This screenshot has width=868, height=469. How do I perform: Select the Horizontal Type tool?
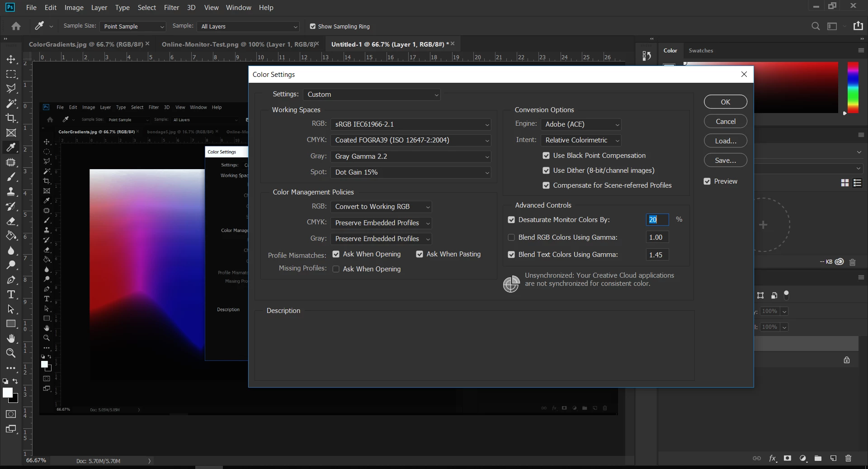[x=11, y=294]
